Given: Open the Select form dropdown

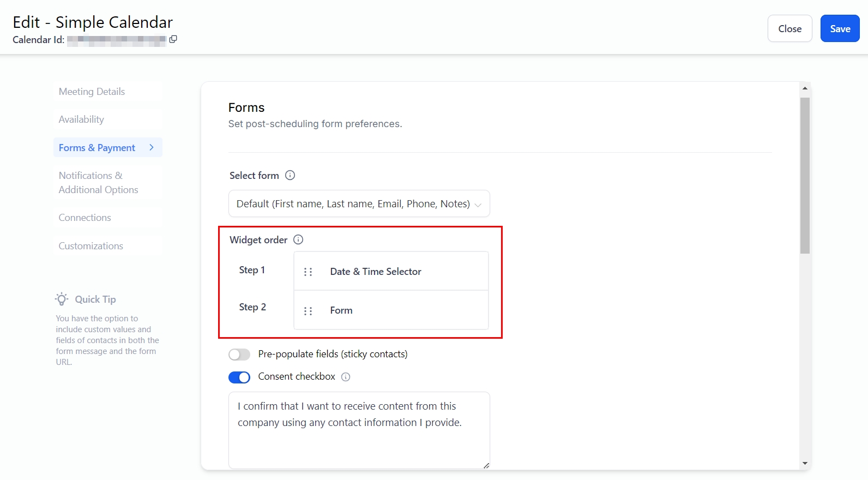Looking at the screenshot, I should click(359, 203).
